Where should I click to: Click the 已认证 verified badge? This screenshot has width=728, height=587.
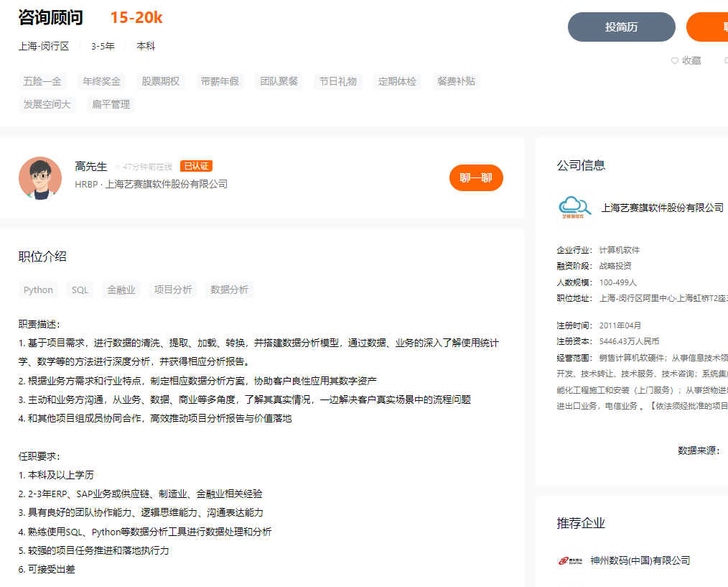point(196,166)
